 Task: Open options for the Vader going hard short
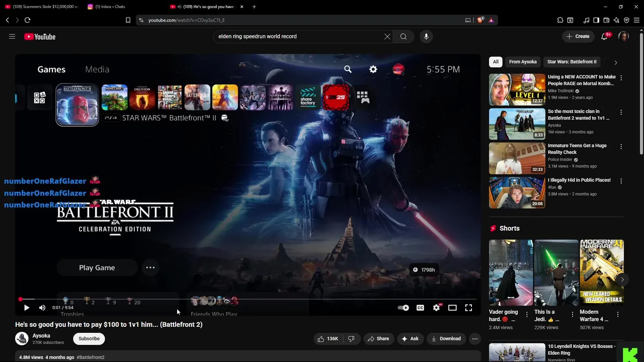pyautogui.click(x=527, y=315)
